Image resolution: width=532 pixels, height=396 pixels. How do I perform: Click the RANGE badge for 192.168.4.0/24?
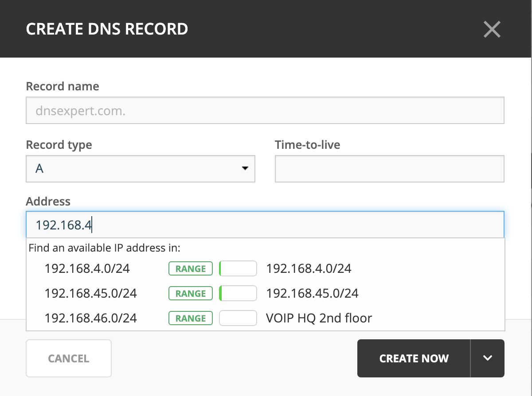[191, 269]
